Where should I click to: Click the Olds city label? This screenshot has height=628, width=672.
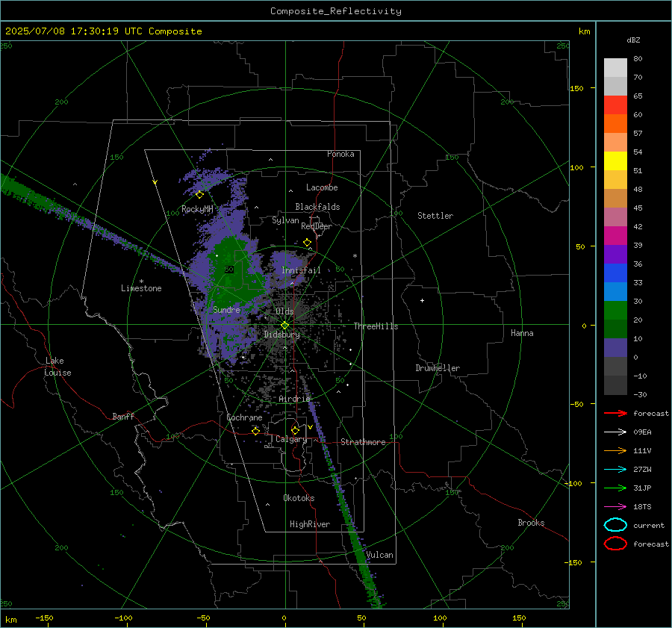[x=284, y=311]
